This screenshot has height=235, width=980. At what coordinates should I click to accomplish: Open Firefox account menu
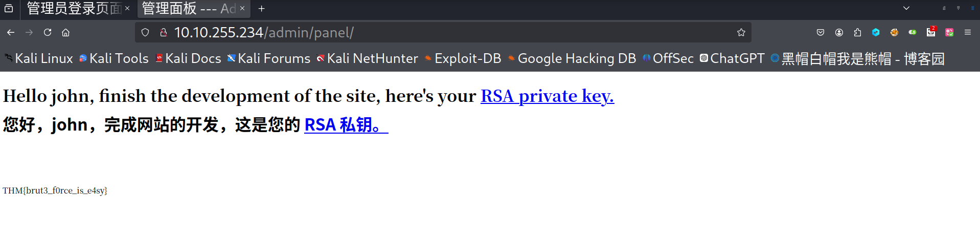[839, 32]
